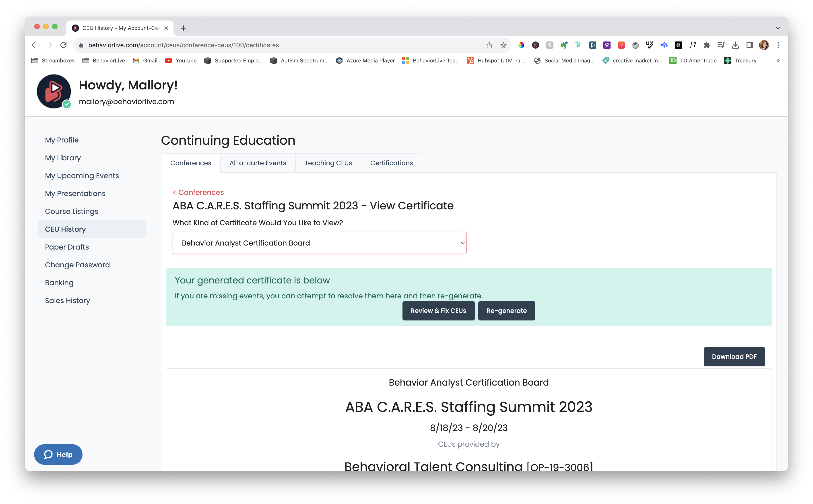The height and width of the screenshot is (504, 813).
Task: Switch to the Certifications tab
Action: tap(392, 163)
